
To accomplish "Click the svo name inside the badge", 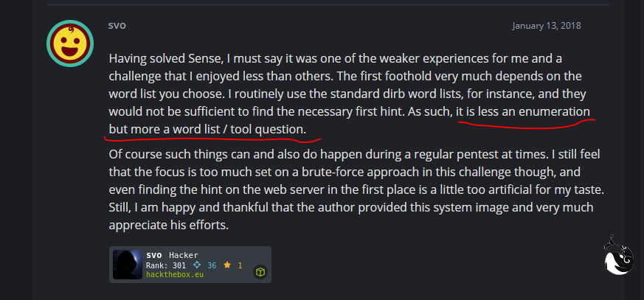I will tap(153, 255).
